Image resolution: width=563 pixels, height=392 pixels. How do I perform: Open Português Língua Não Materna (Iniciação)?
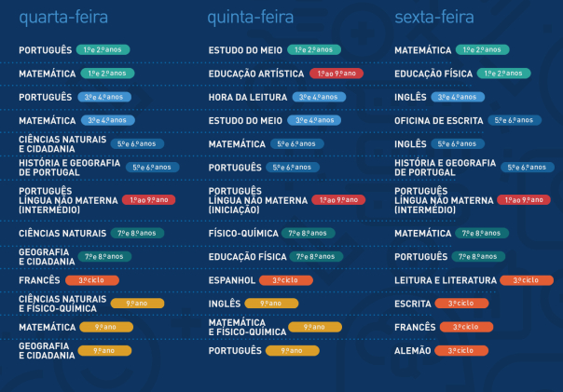click(x=258, y=200)
